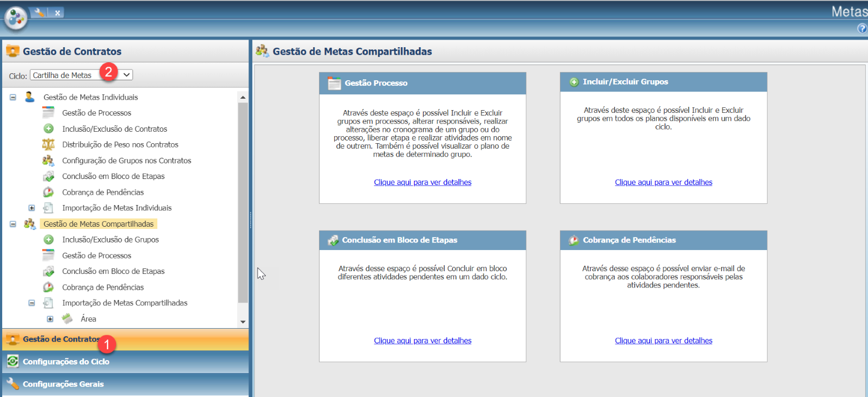Click the tree scrollbar up arrow
This screenshot has height=397, width=868.
[242, 97]
